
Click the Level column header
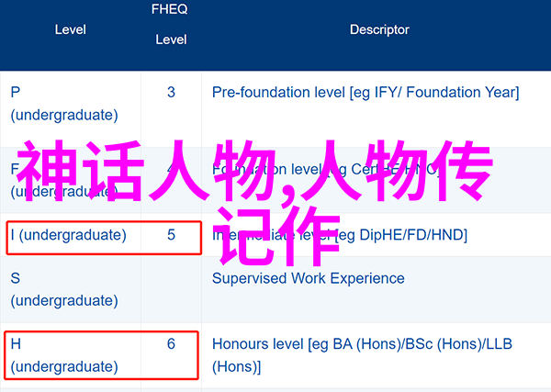pyautogui.click(x=71, y=30)
